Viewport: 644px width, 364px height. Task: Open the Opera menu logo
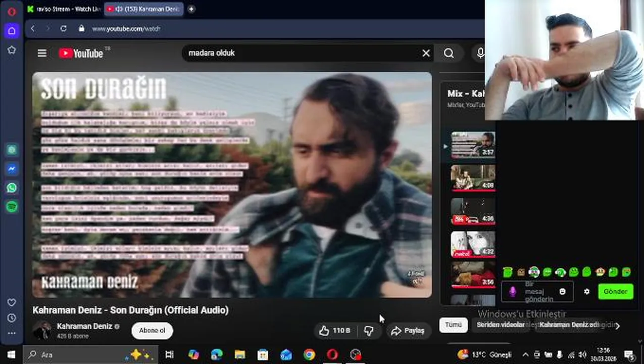(x=12, y=11)
